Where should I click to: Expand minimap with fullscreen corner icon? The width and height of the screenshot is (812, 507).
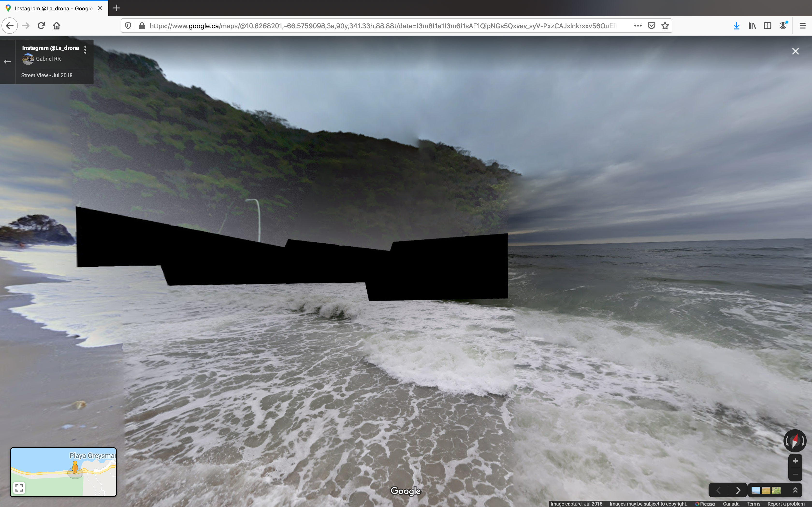(19, 487)
